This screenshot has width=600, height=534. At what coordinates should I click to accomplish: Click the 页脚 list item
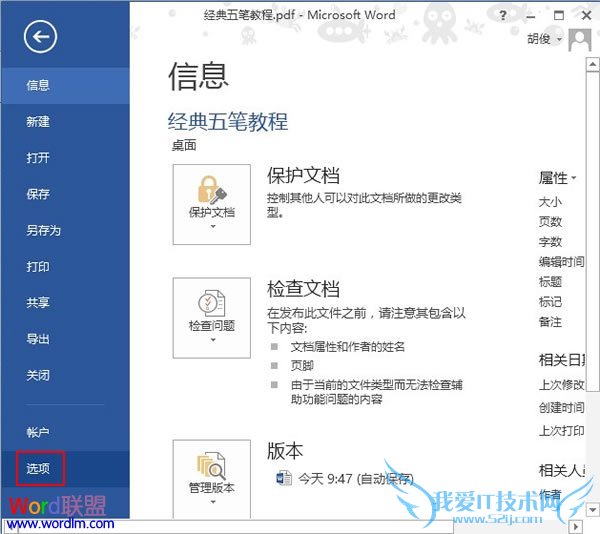click(x=302, y=366)
